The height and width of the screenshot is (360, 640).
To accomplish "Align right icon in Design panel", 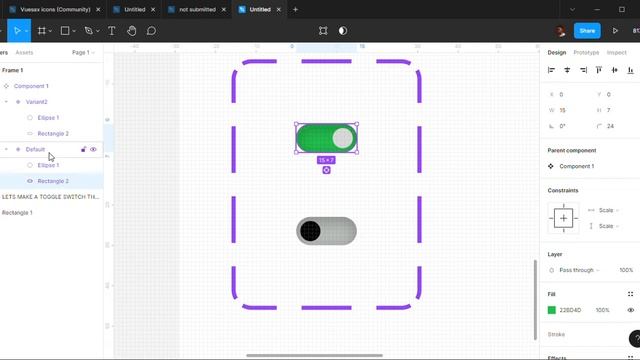I will click(583, 70).
